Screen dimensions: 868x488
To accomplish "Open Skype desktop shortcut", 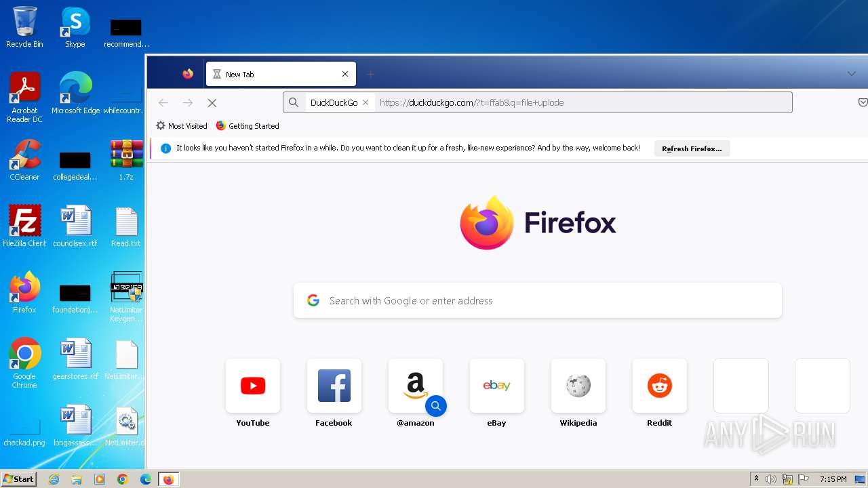I will point(75,28).
